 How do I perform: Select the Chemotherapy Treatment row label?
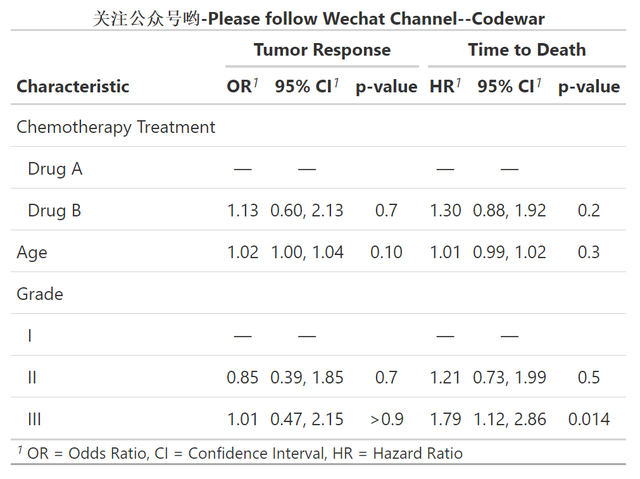(116, 127)
